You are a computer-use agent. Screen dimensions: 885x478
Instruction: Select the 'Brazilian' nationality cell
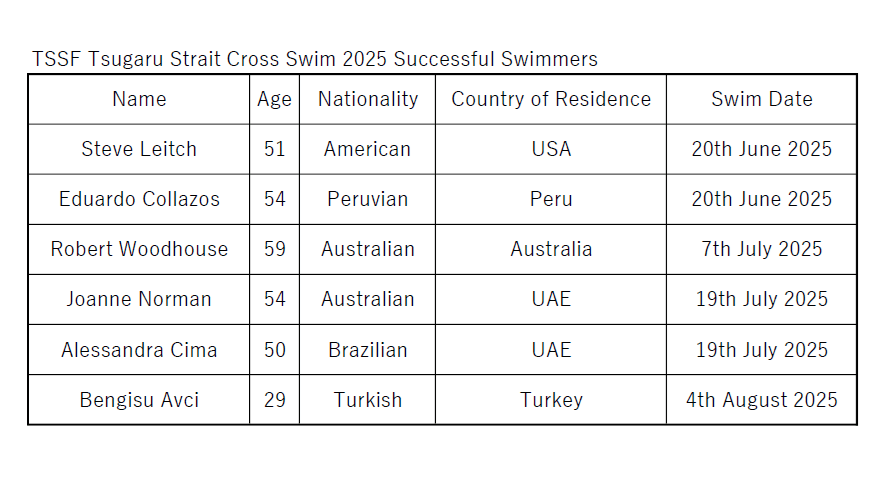pyautogui.click(x=367, y=350)
